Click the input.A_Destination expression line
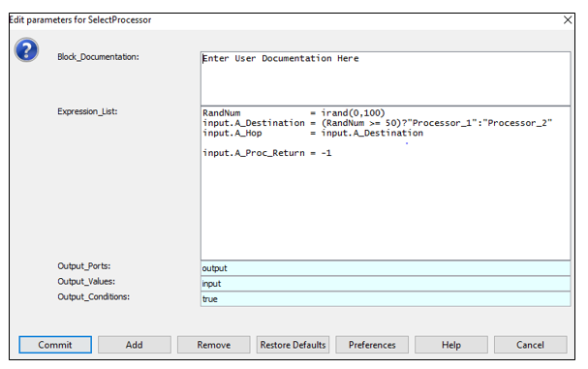Viewport: 588px width, 369px height. point(377,123)
